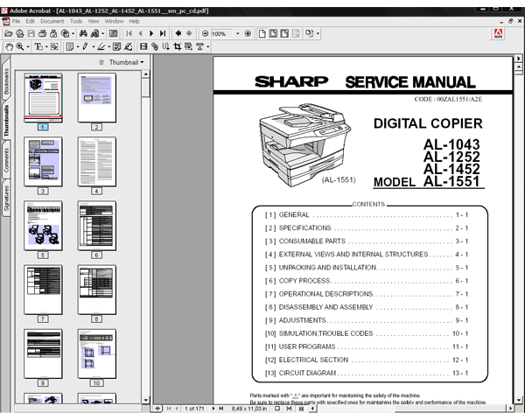Choose the Fit Width view icon
Viewport: 525px width, 420px height.
[x=284, y=33]
